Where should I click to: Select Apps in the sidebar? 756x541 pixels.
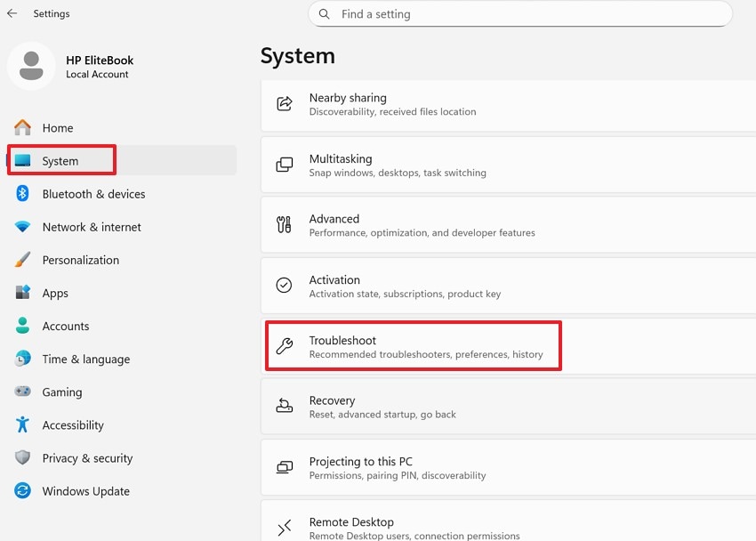54,293
